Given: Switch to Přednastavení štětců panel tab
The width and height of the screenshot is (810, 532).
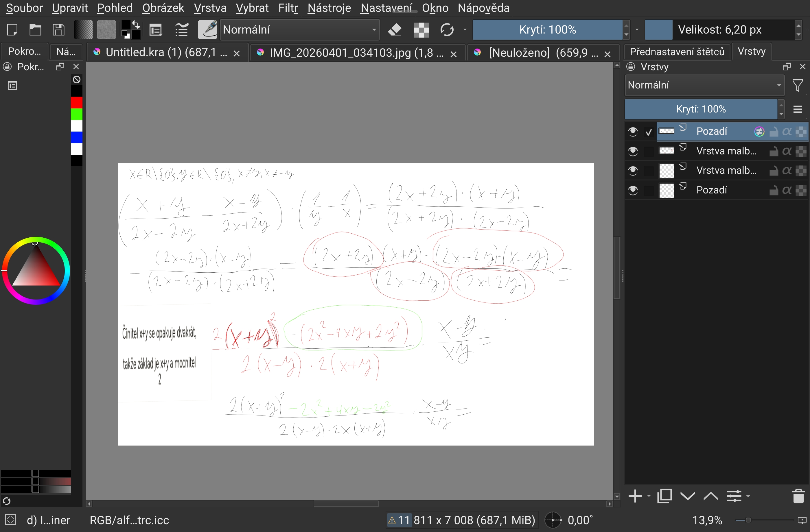Looking at the screenshot, I should 677,52.
